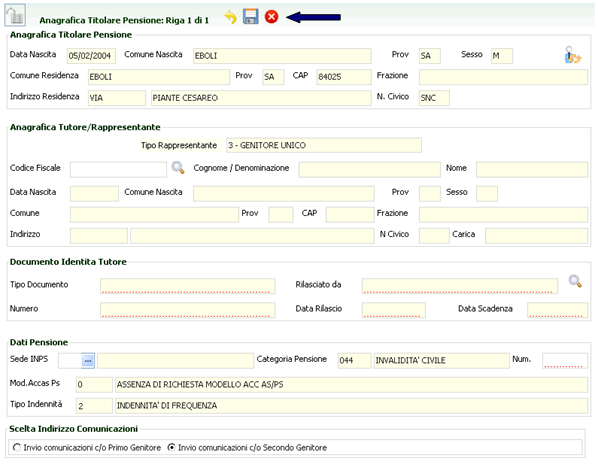598x464 pixels.
Task: Click the red cancel X icon
Action: point(272,17)
